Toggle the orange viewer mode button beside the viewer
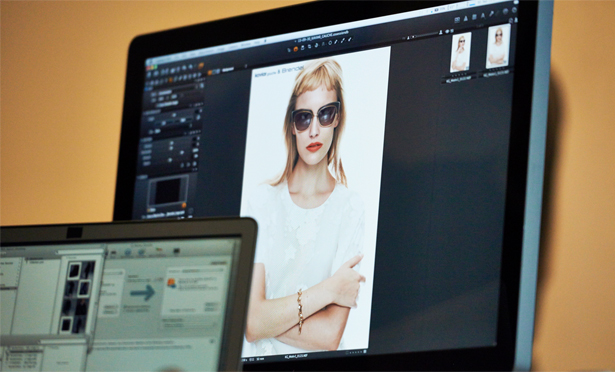This screenshot has width=615, height=372. point(210,73)
